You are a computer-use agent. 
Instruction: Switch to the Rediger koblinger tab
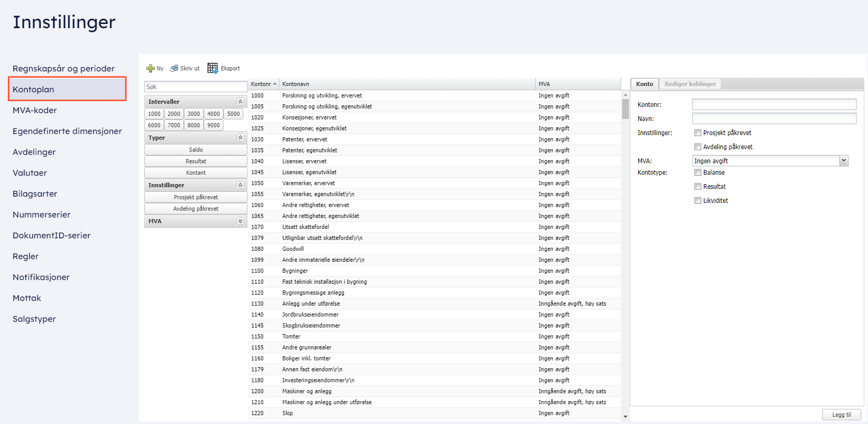pos(690,84)
